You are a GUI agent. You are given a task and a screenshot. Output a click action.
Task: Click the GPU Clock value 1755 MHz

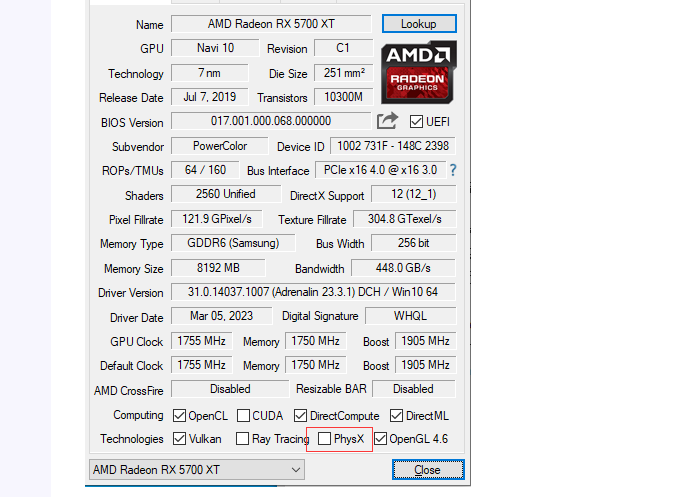201,341
